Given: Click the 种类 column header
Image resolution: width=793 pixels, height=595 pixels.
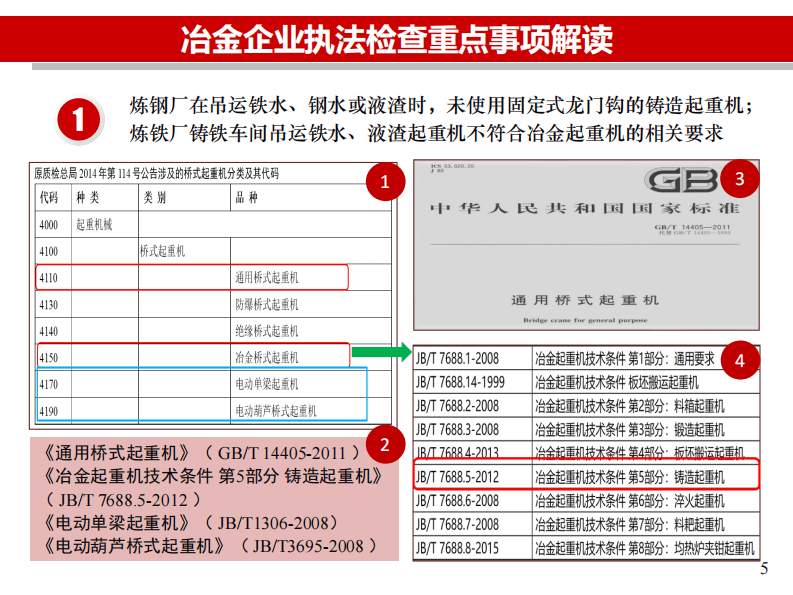Looking at the screenshot, I should point(88,197).
